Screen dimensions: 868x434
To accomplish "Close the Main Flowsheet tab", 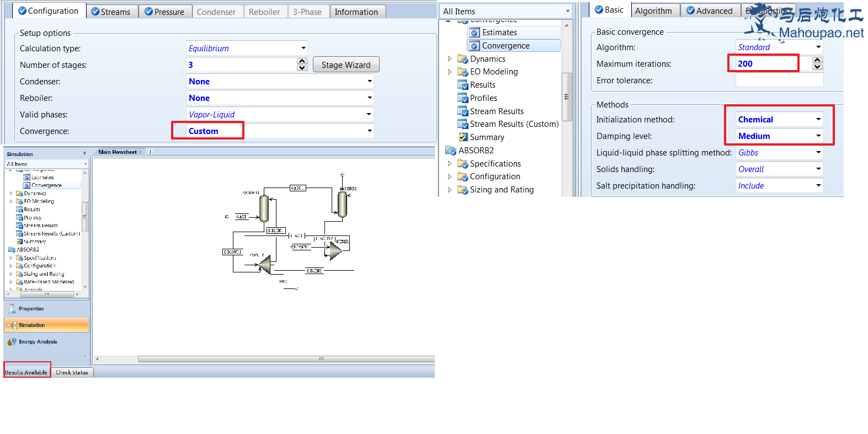I will pos(141,152).
